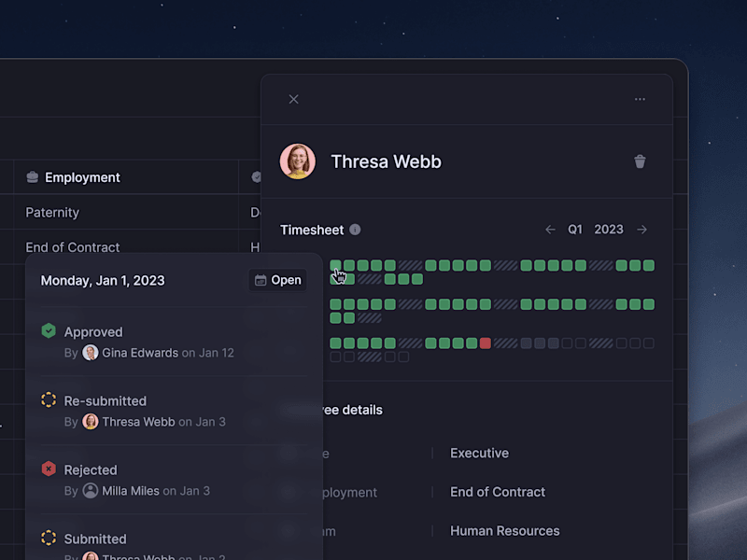Show the Timesheet info tooltip icon
Screen dimensions: 747x560
pos(355,230)
